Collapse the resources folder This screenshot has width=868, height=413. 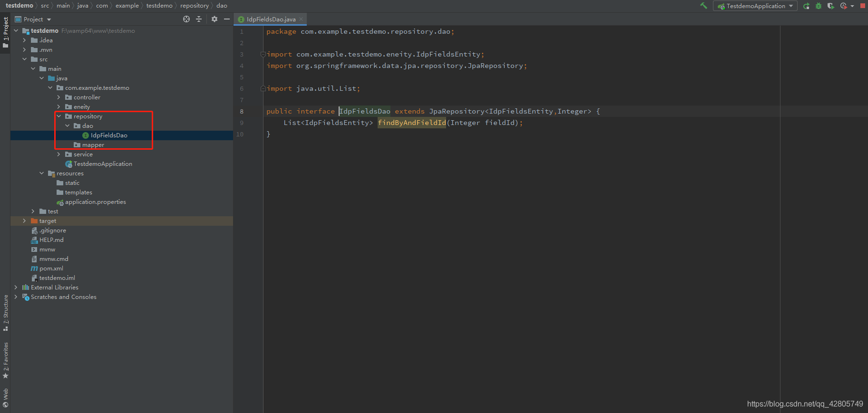pos(42,173)
